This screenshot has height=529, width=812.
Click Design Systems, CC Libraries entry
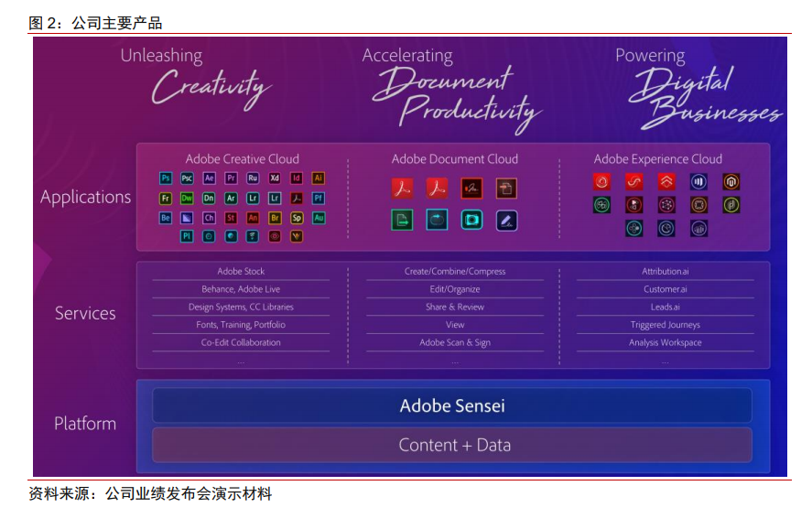pos(241,307)
